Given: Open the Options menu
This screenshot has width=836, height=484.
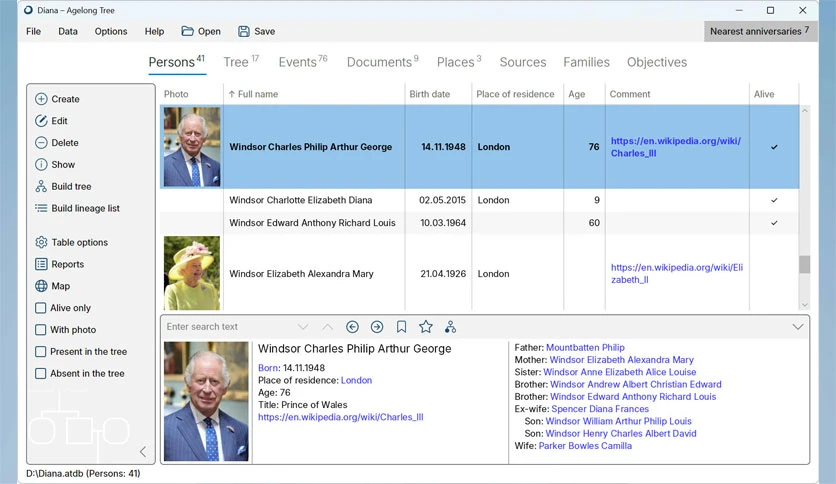Looking at the screenshot, I should point(111,31).
